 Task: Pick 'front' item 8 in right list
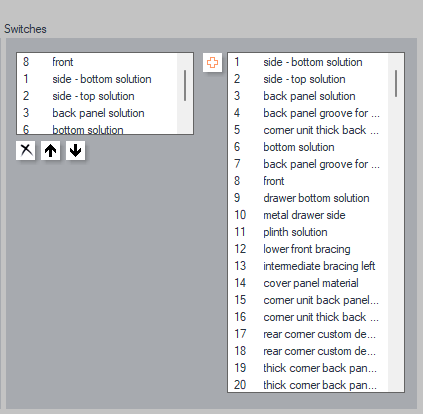tap(308, 181)
